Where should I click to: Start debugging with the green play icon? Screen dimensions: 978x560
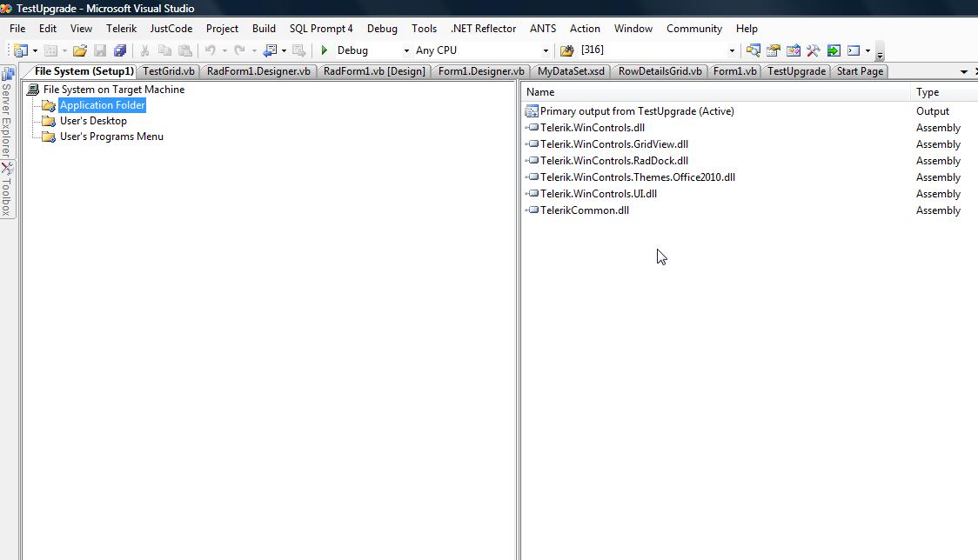[x=325, y=50]
